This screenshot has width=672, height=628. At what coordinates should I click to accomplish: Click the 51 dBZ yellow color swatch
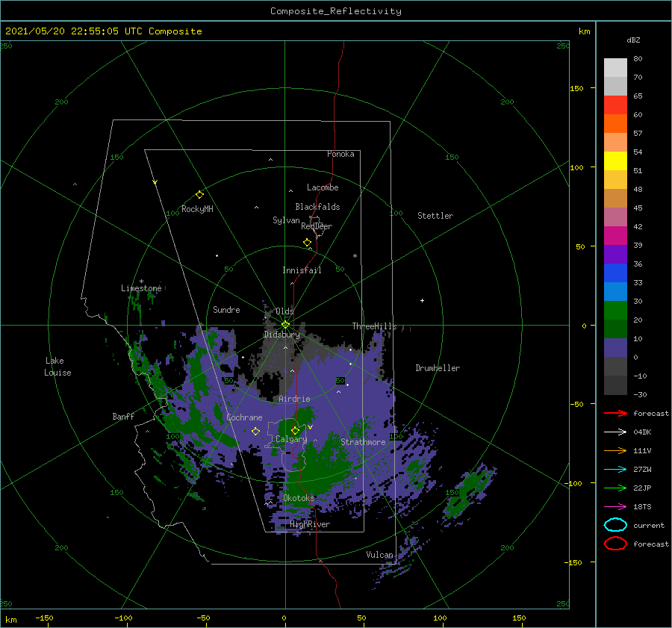615,161
